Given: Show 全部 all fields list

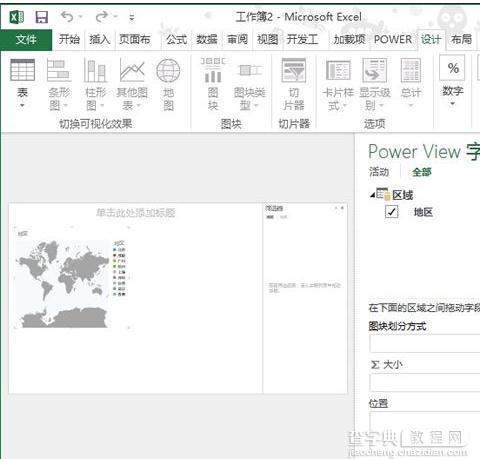Looking at the screenshot, I should click(422, 172).
